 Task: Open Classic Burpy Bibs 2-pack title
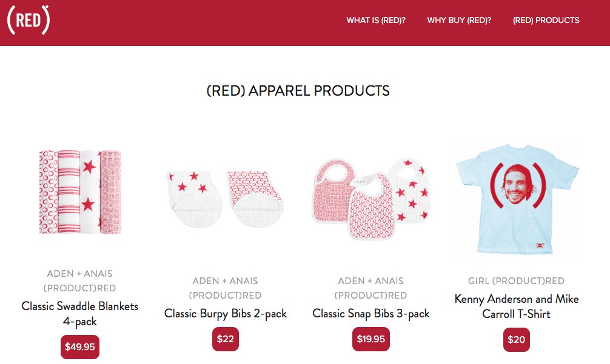[x=225, y=314]
